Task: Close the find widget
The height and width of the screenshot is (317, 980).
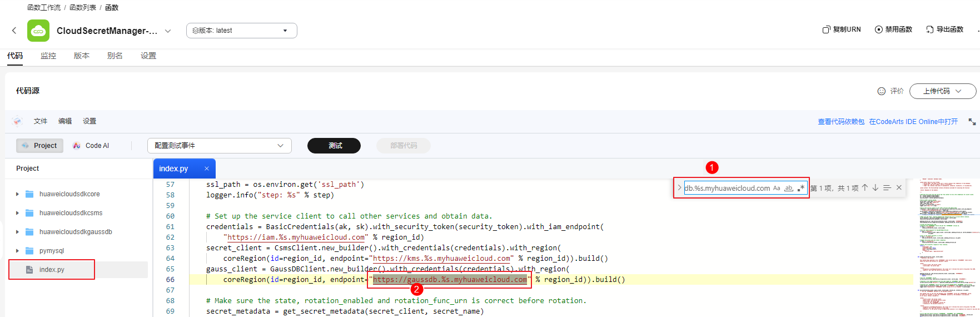Action: [x=899, y=188]
